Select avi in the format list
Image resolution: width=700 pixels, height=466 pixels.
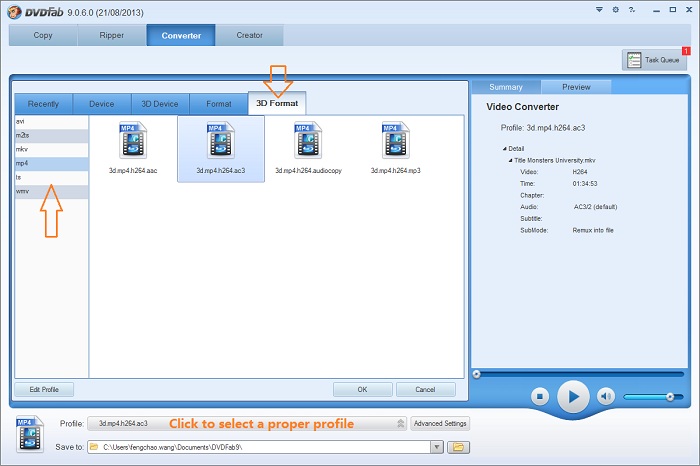[51, 121]
